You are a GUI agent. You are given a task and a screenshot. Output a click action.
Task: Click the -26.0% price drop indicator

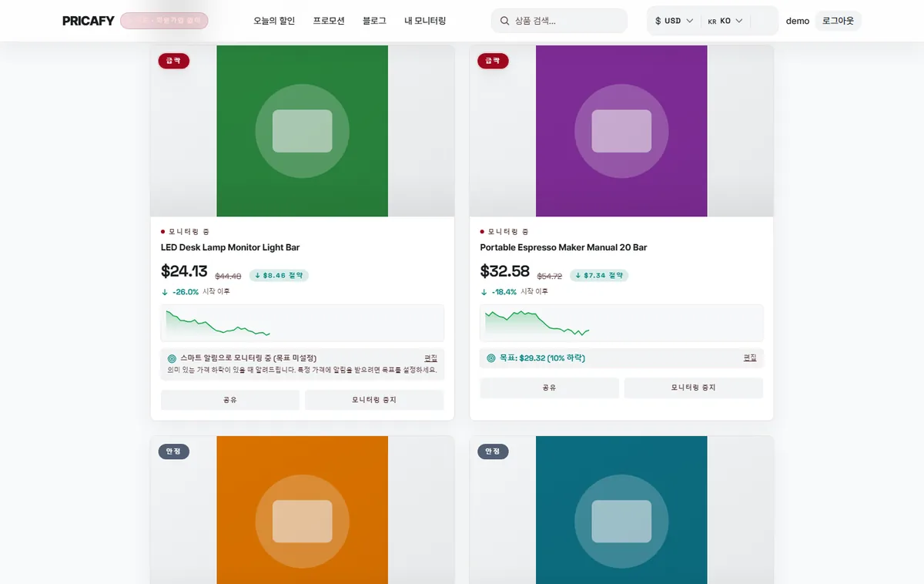click(x=180, y=292)
